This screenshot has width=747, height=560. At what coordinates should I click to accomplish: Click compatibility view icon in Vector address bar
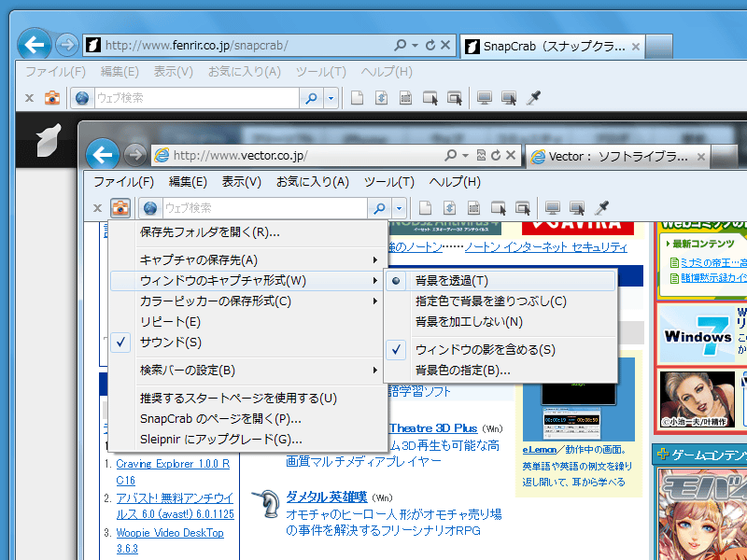tap(481, 155)
